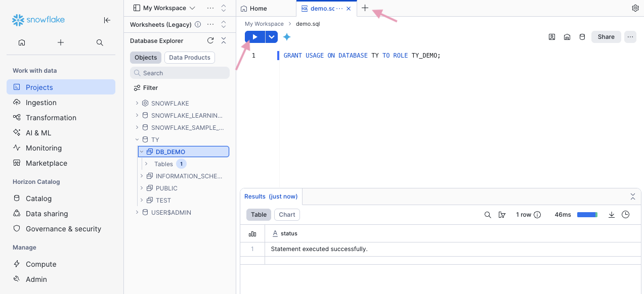Run the SQL statement with play button
This screenshot has width=644, height=294.
[x=255, y=37]
